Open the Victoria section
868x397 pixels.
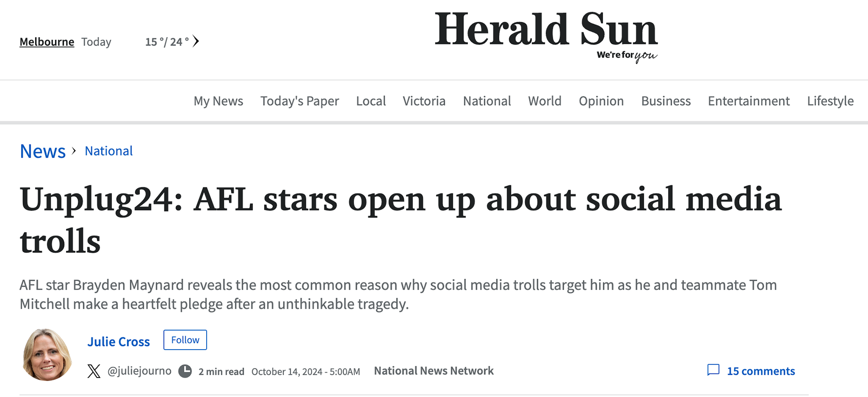[424, 101]
